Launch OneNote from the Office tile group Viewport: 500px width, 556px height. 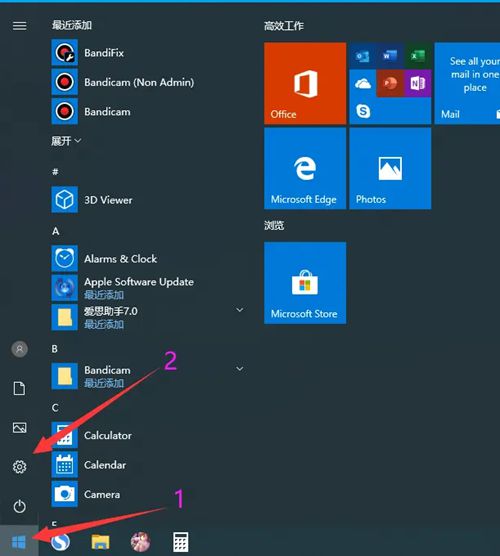(x=418, y=83)
